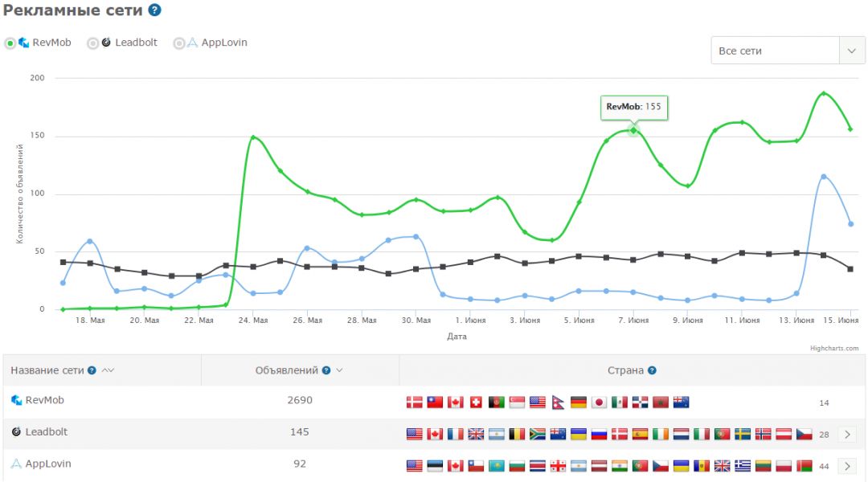The width and height of the screenshot is (868, 482).
Task: Click the Leadbolt logo in the legend
Action: click(106, 42)
